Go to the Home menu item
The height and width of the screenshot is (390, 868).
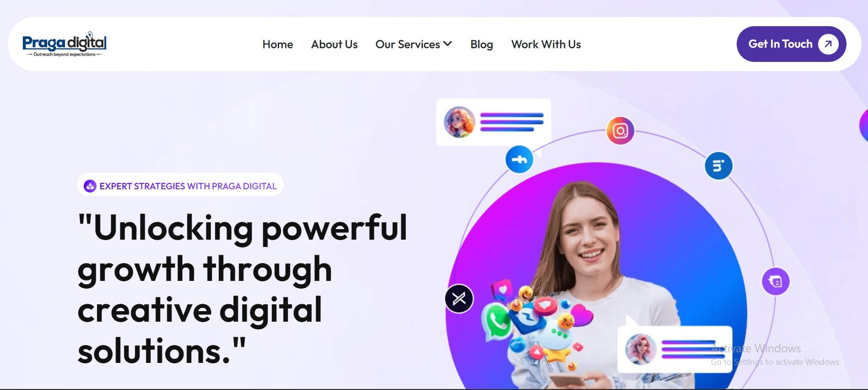point(278,44)
